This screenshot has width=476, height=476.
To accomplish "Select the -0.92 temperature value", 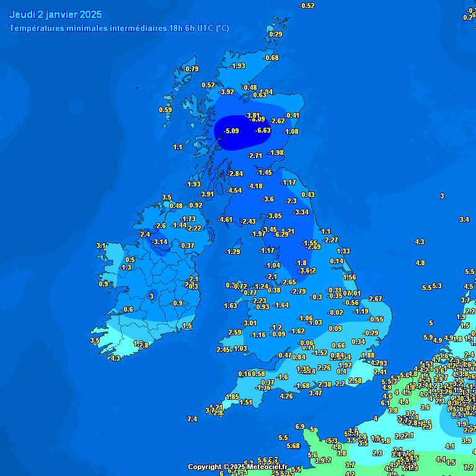I will point(195,205).
